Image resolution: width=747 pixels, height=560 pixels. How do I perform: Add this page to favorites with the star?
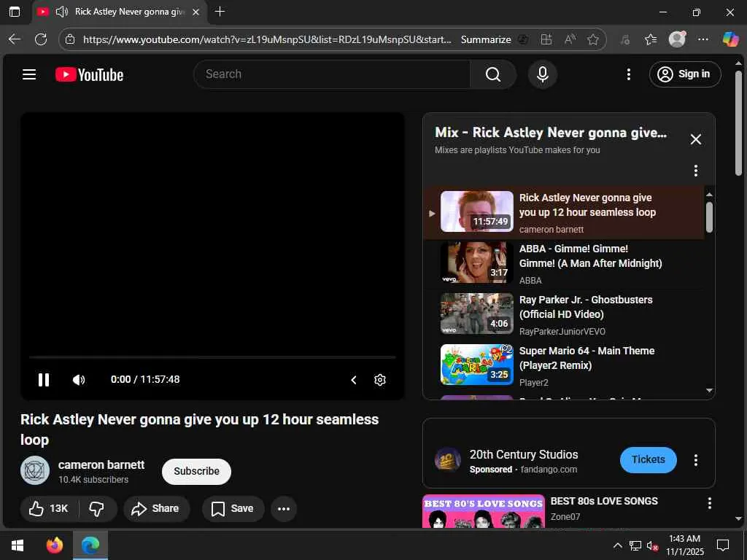click(592, 39)
